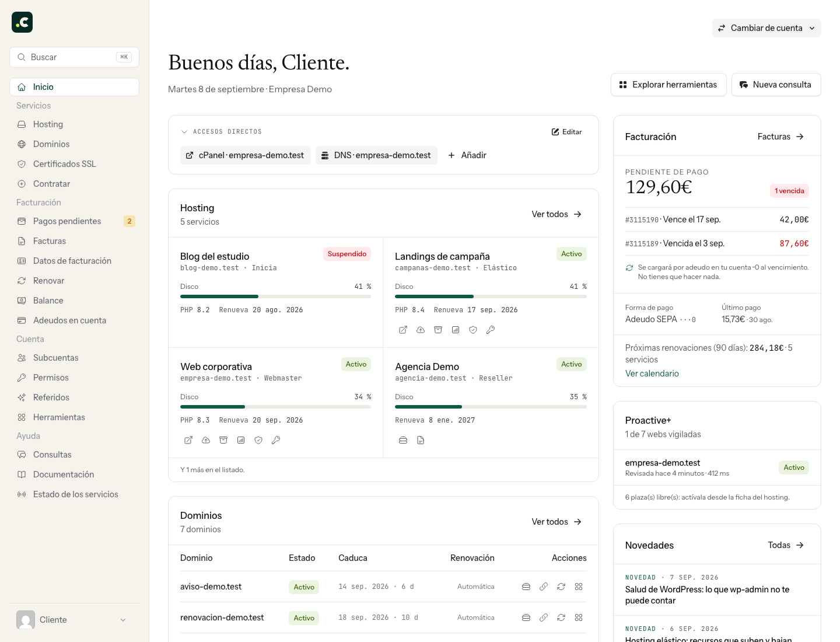Open Estado de los servicios
This screenshot has height=642, width=840.
click(x=74, y=494)
